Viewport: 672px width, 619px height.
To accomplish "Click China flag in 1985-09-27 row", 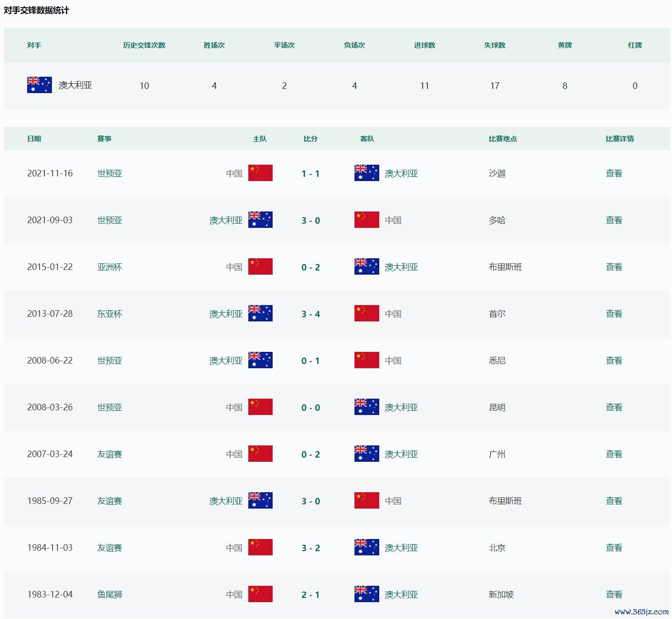I will 367,501.
